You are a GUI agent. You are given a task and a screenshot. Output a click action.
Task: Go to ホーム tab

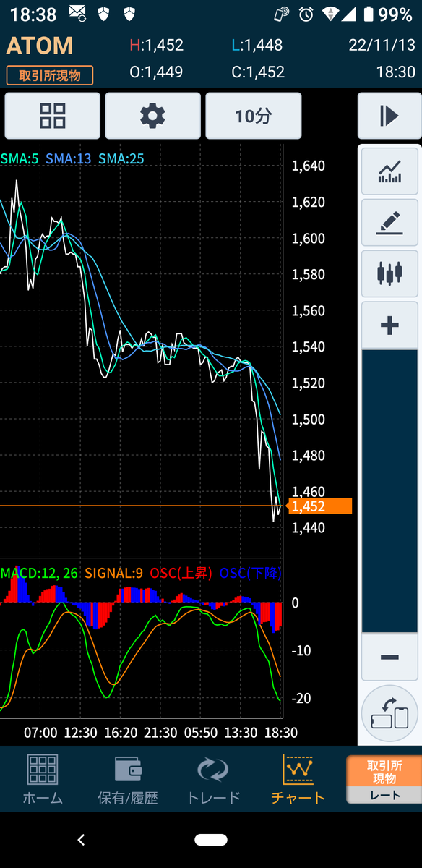coord(42,780)
